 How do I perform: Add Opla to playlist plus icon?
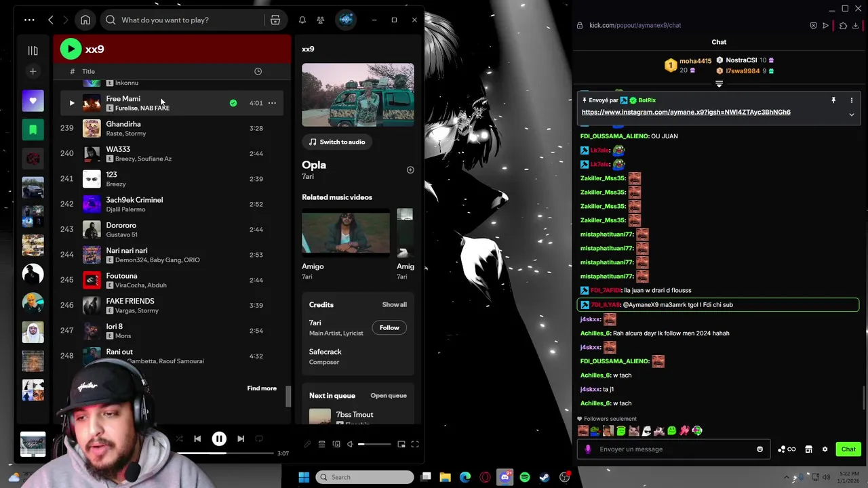click(x=410, y=169)
